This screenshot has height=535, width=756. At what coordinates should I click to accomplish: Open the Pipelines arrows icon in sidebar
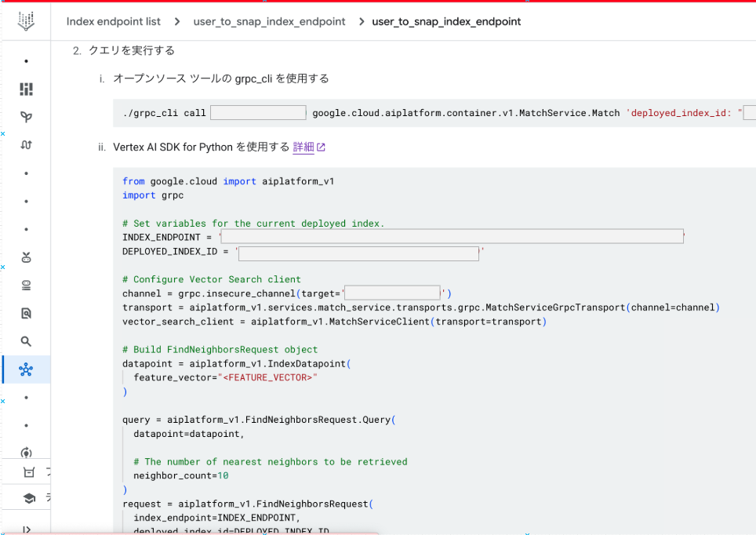[26, 144]
